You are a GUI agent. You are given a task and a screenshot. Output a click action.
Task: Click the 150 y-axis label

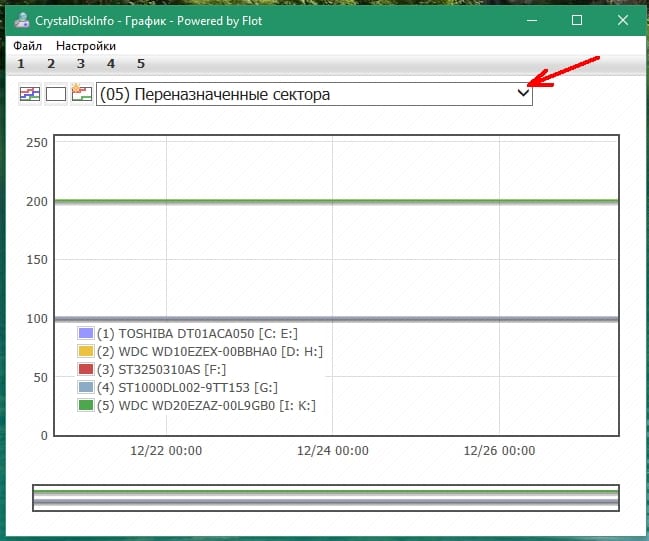click(x=37, y=260)
